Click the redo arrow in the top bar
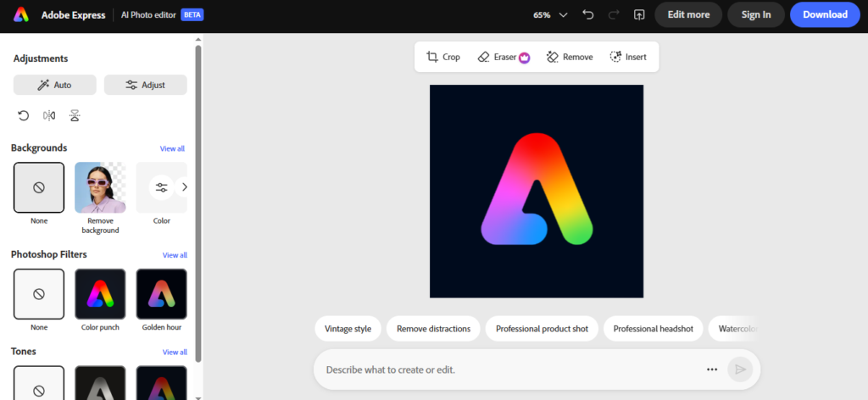 [x=614, y=15]
